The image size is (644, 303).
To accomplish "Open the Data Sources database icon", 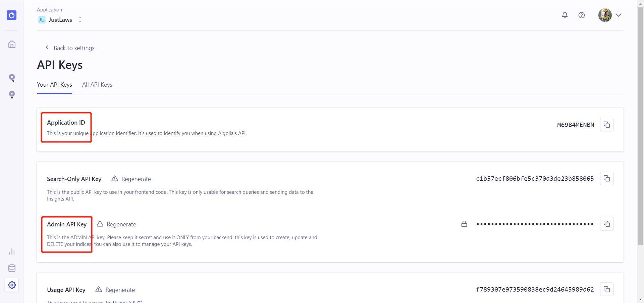I will (12, 268).
